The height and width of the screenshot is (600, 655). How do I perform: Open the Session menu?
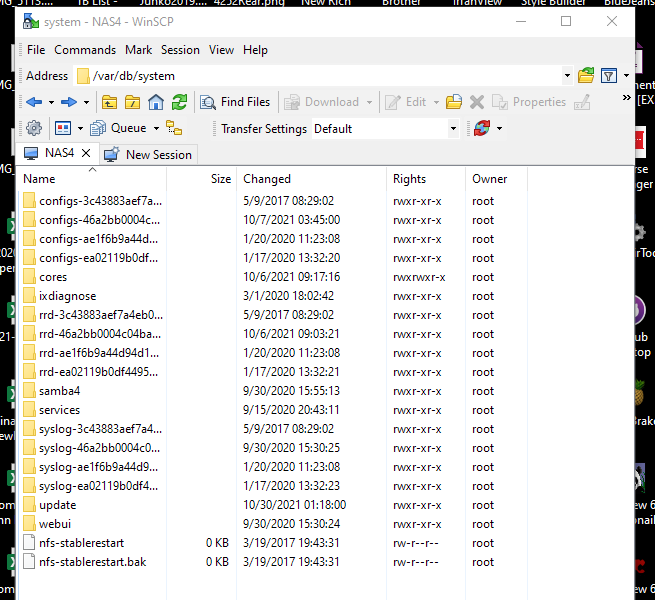[180, 50]
